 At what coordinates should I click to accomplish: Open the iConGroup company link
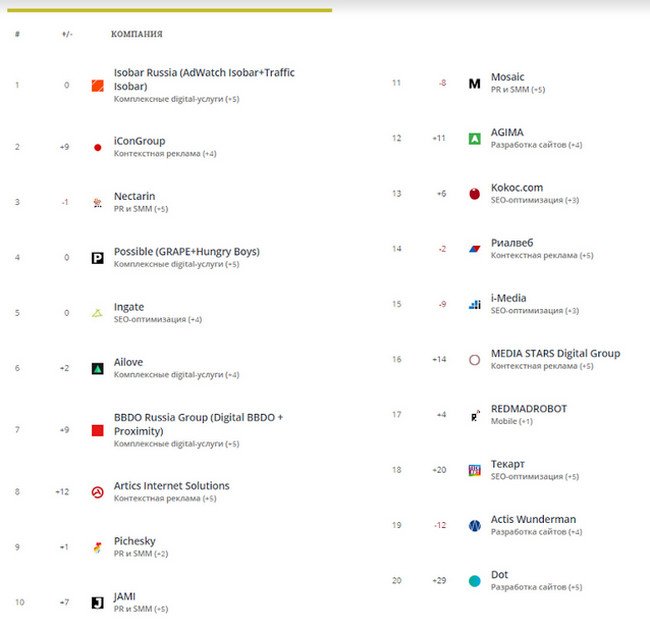(x=139, y=141)
